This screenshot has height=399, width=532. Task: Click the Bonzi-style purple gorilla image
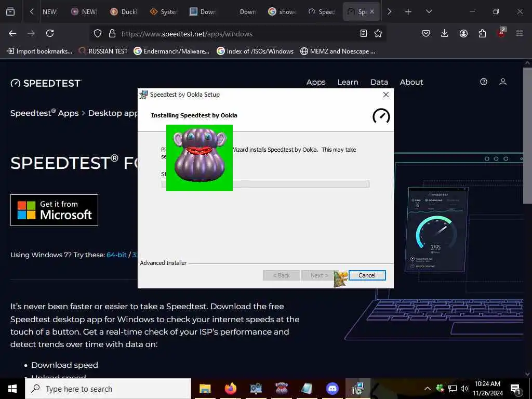199,158
